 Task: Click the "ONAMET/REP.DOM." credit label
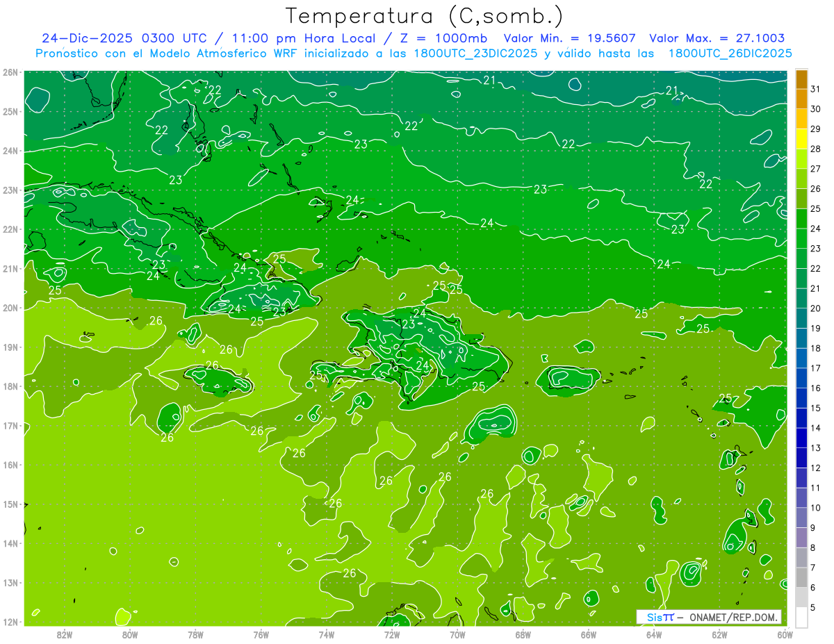(733, 617)
